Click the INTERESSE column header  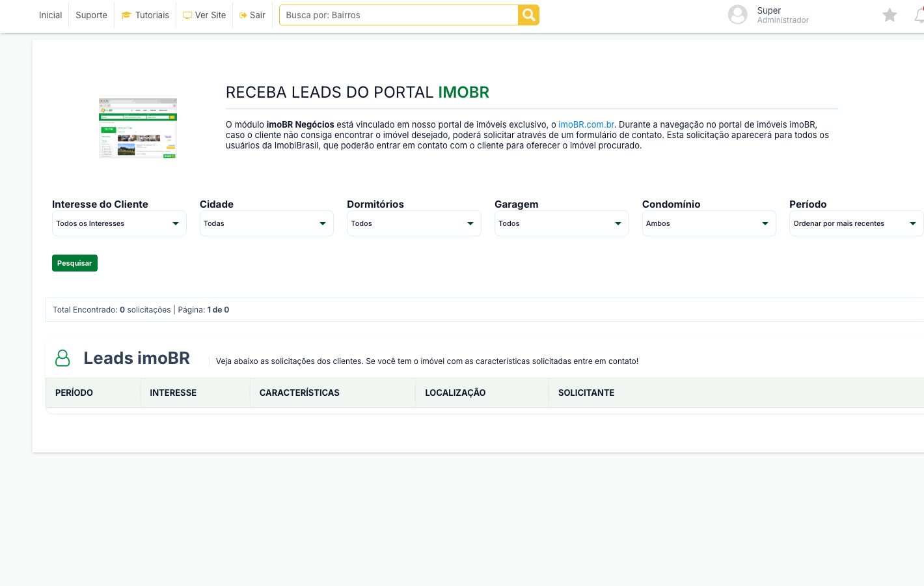tap(173, 393)
